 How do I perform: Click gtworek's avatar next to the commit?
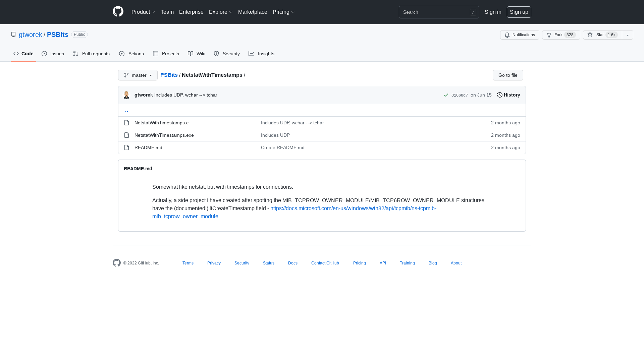pos(126,95)
